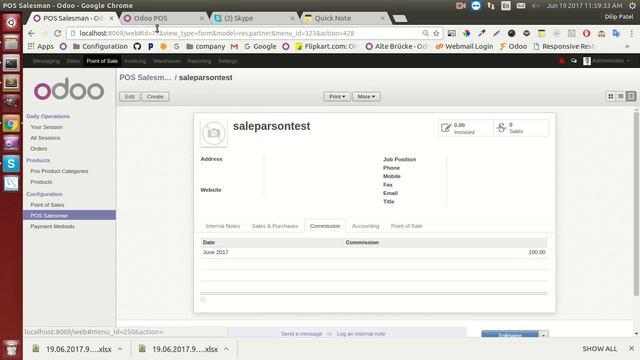Go to POS Salesm... breadcrumb

(145, 78)
